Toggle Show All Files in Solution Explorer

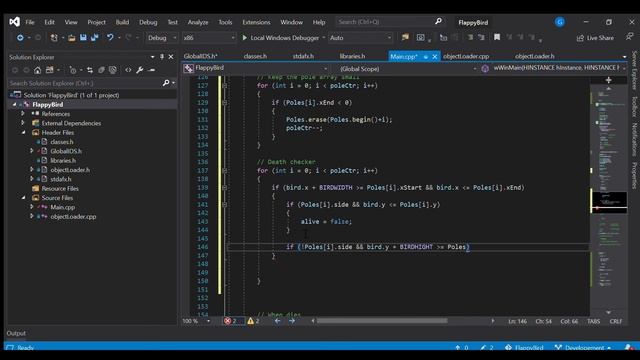tap(113, 70)
